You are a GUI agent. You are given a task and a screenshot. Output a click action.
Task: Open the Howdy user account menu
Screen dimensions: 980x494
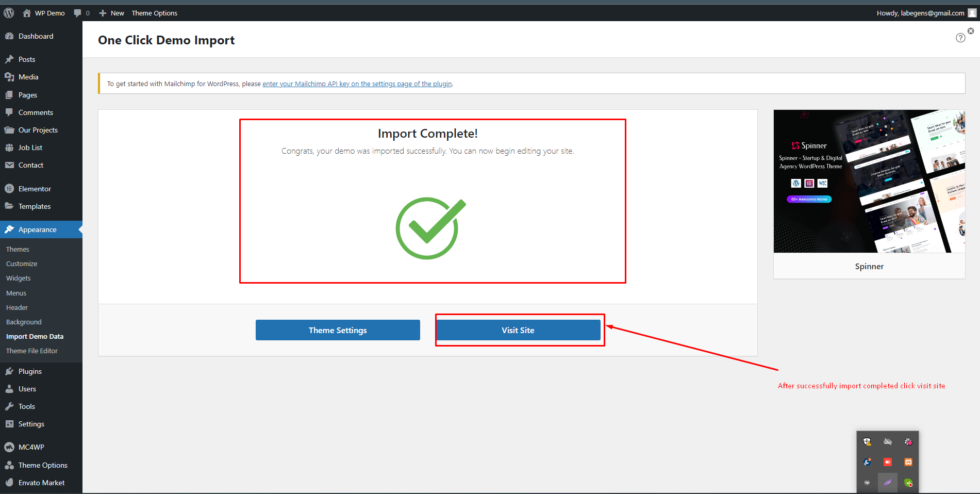(x=926, y=13)
